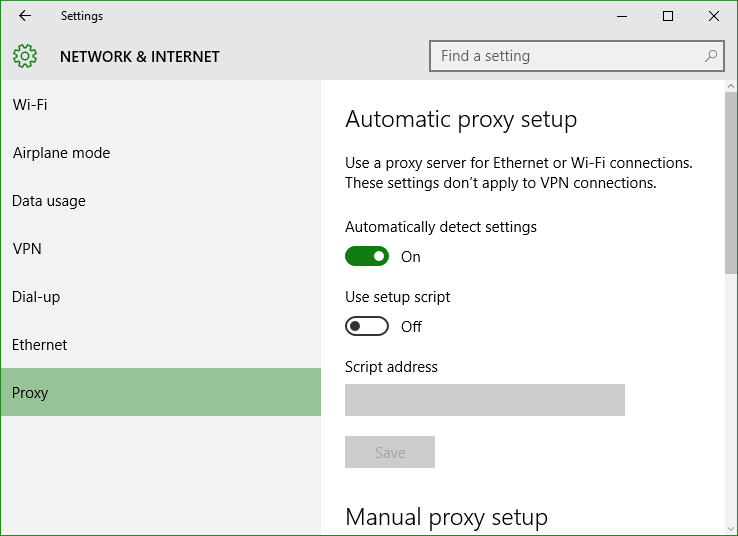Click the NETWORK & INTERNET title
This screenshot has height=536, width=738.
(140, 56)
